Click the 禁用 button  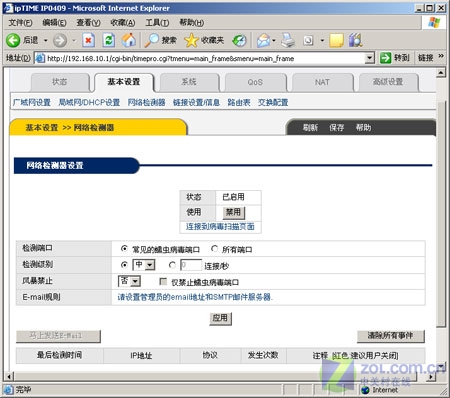[x=233, y=212]
